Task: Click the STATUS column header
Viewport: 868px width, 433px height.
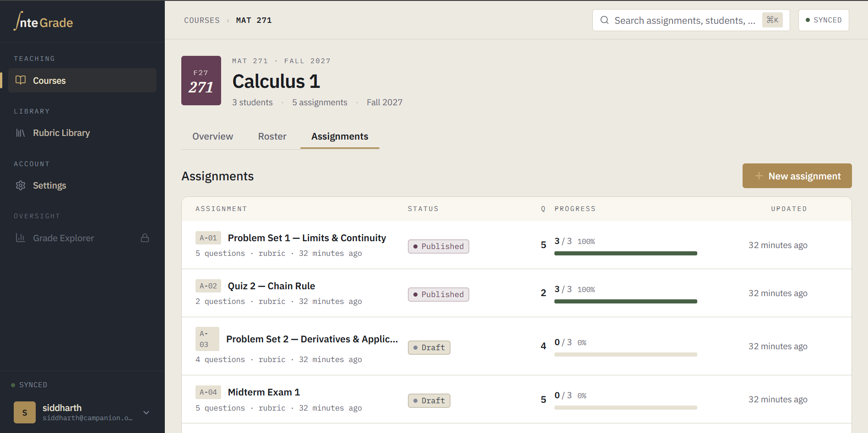Action: [x=423, y=209]
